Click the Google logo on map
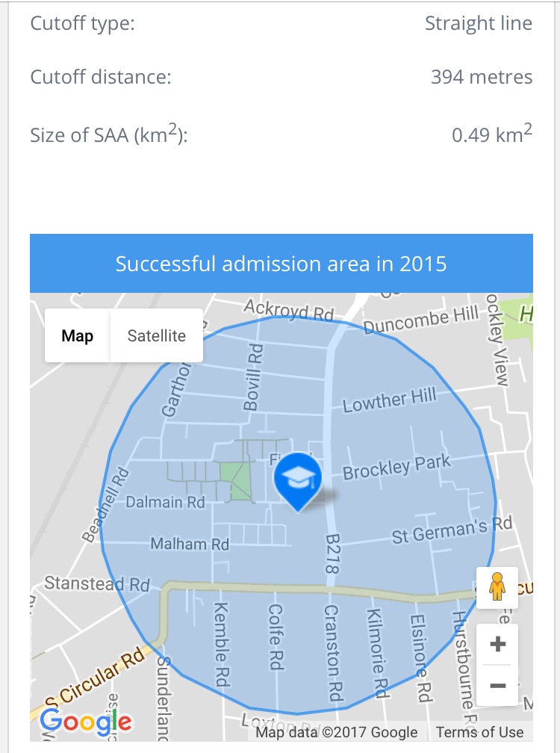Viewport: 560px width, 753px height. [85, 721]
